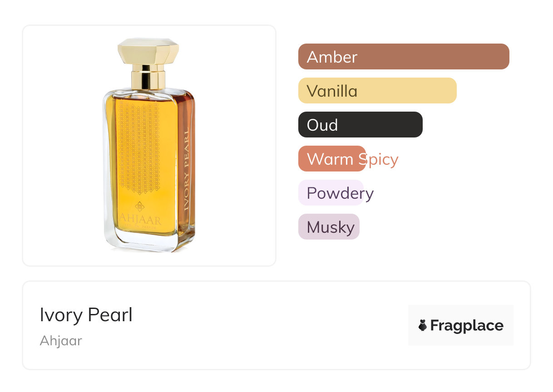The width and height of the screenshot is (553, 392).
Task: Click the black Oud accord bar
Action: (360, 125)
